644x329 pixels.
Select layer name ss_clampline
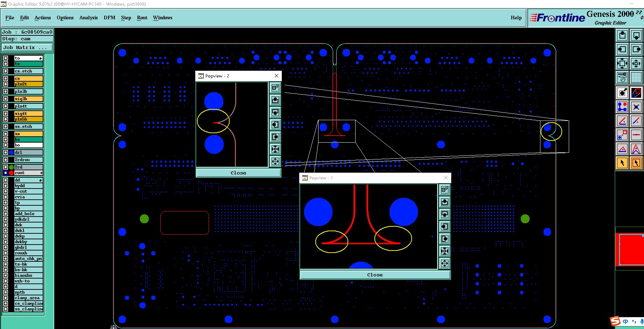coord(28,309)
